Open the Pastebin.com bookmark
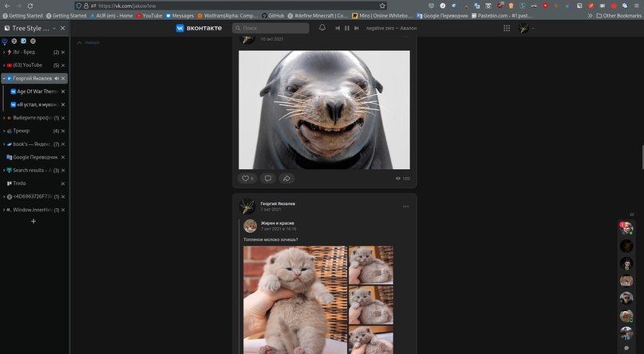This screenshot has width=644, height=354. point(502,16)
